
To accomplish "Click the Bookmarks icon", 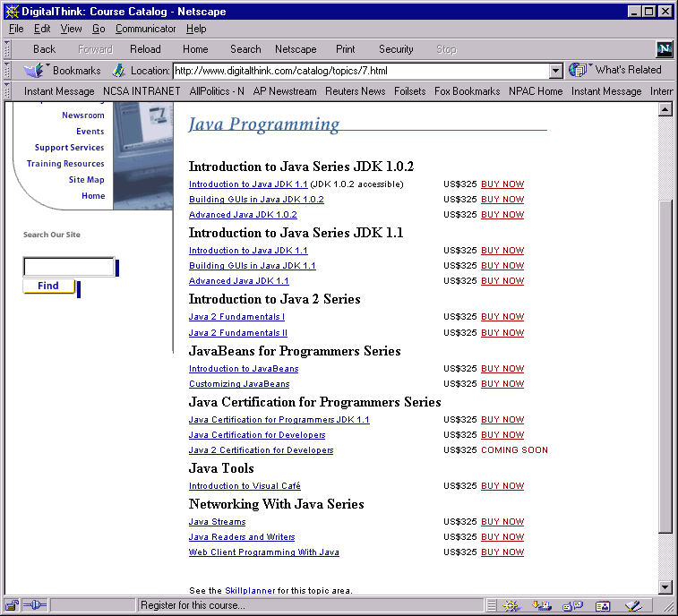I will [x=34, y=70].
